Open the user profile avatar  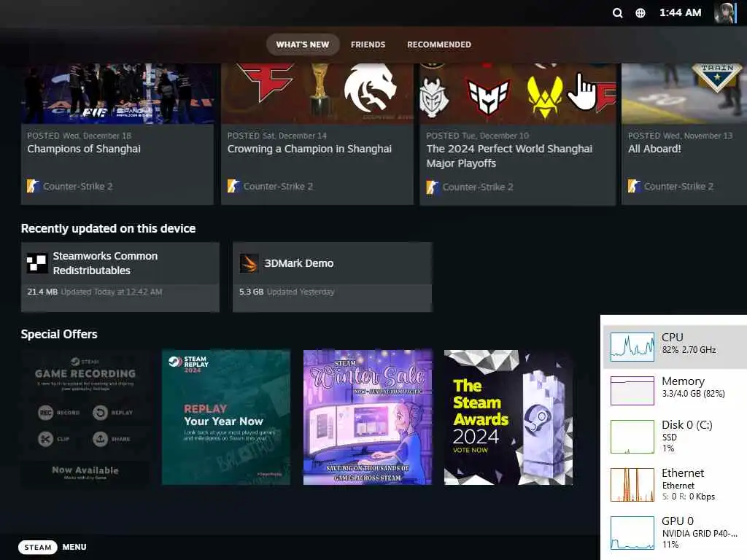725,13
